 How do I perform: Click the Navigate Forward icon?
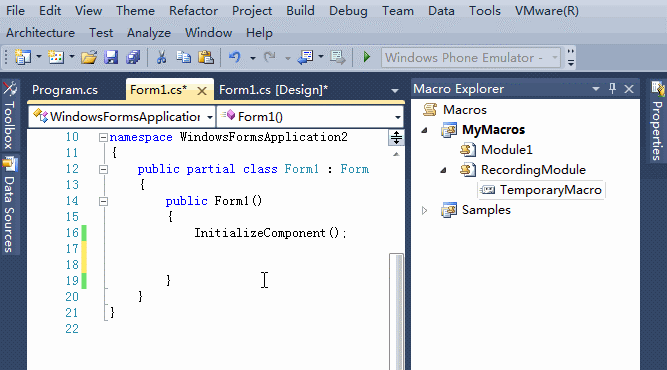click(338, 57)
